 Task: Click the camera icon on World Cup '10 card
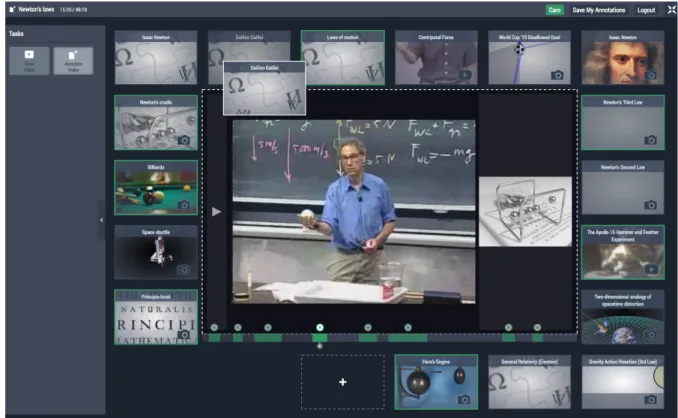[557, 75]
